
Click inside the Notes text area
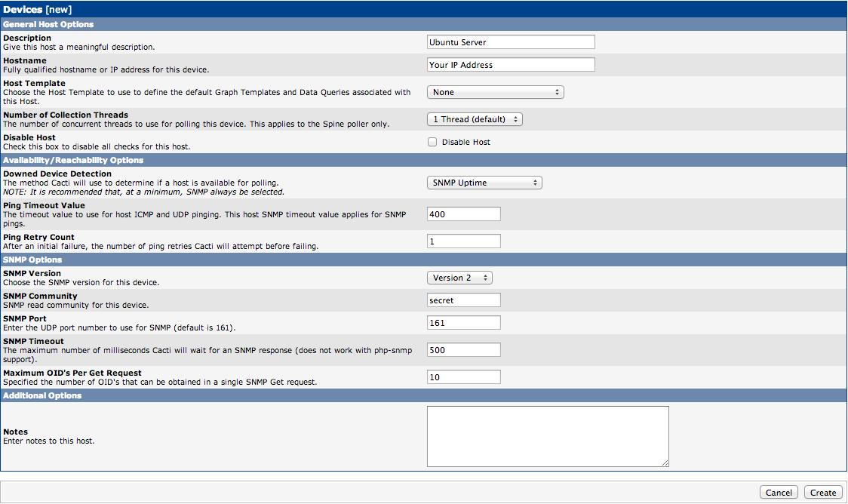click(548, 436)
